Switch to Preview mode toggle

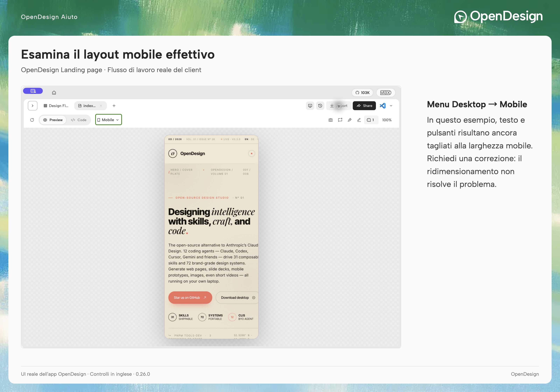(53, 120)
